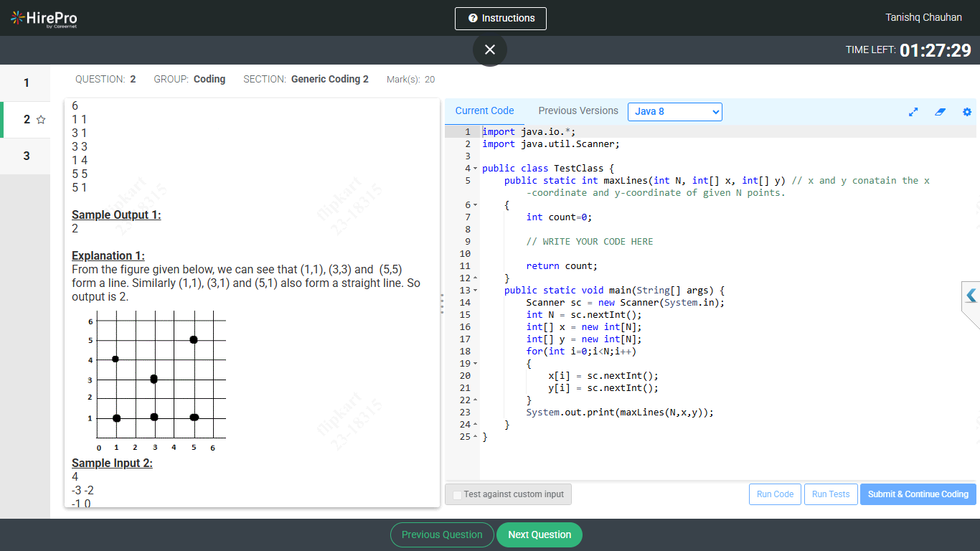Click 'Scanner sc = new Scanner(System.in);' line
This screenshot has width=980, height=551.
point(626,303)
